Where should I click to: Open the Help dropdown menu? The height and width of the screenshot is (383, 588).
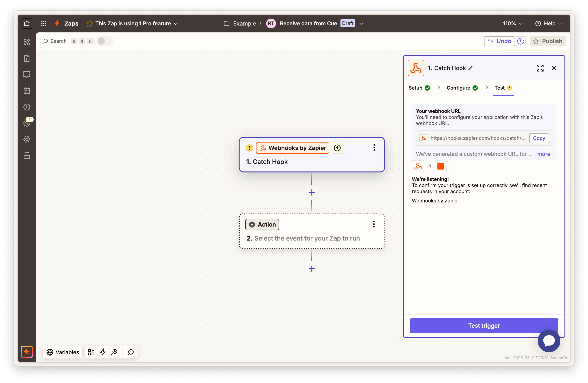(549, 24)
